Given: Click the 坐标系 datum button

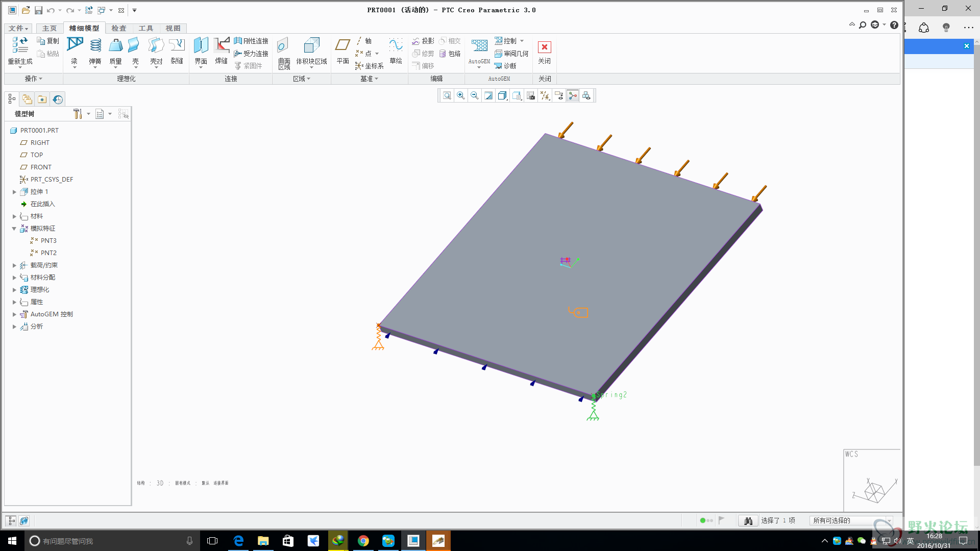Looking at the screenshot, I should [x=370, y=66].
